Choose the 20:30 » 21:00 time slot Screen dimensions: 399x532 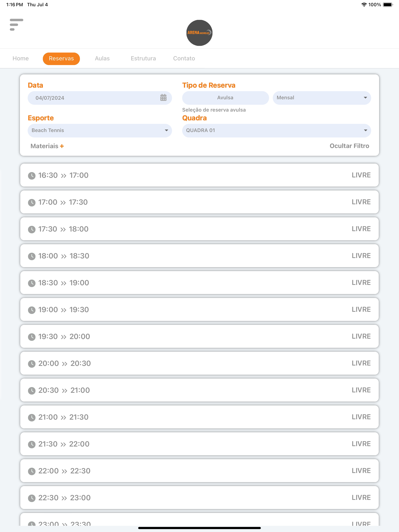click(x=199, y=390)
